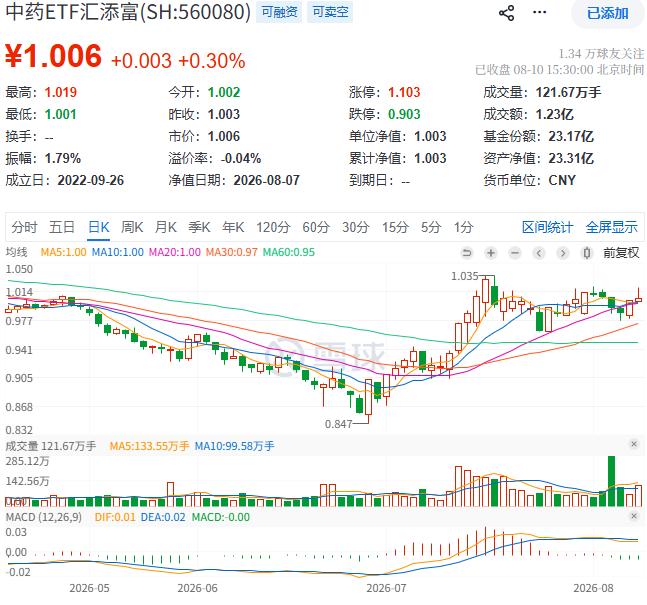Switch to the 120分 chart tab

273,227
